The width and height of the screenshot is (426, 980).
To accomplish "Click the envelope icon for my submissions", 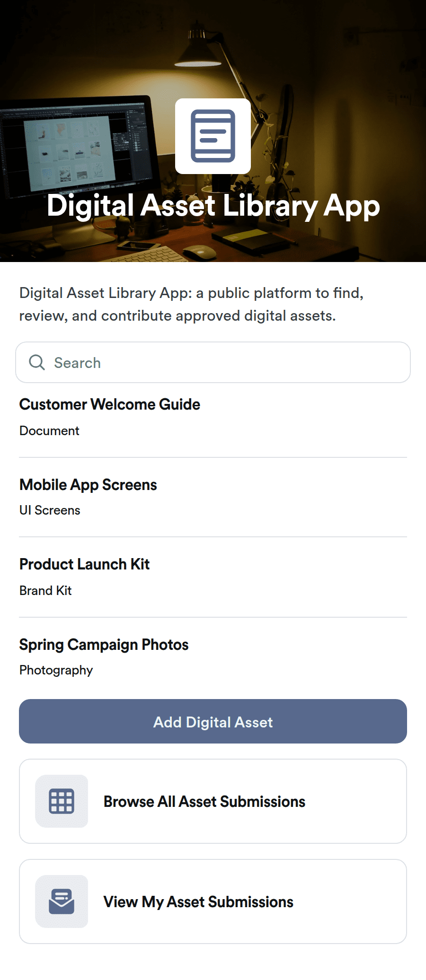I will (62, 901).
